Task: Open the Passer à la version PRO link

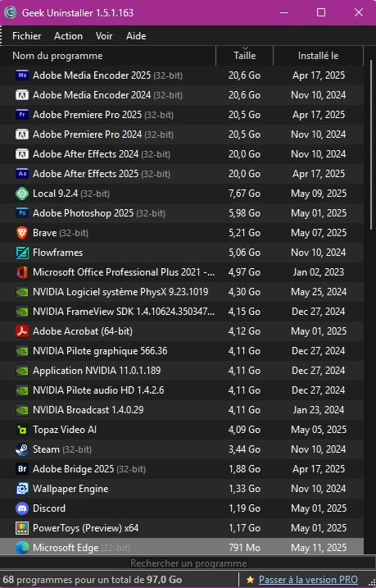Action: 308,580
